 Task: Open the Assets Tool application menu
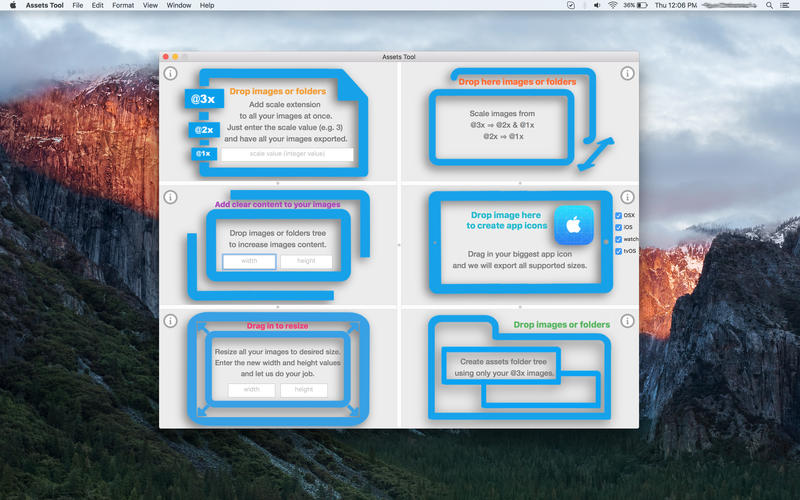tap(44, 5)
